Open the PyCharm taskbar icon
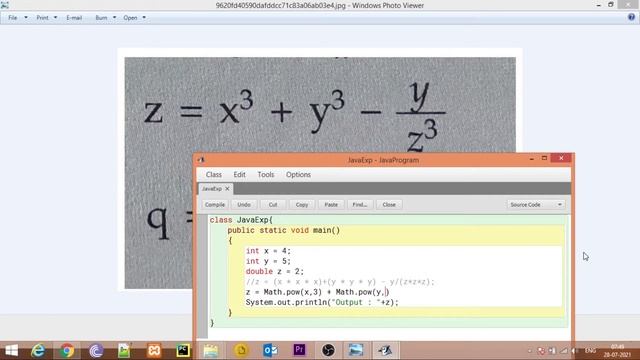 182,351
